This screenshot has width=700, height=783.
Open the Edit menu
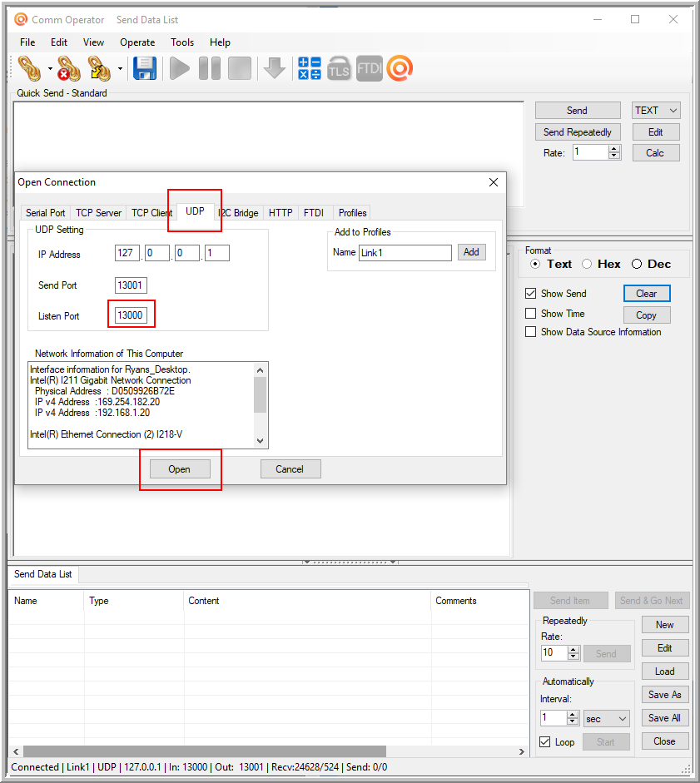(x=59, y=42)
